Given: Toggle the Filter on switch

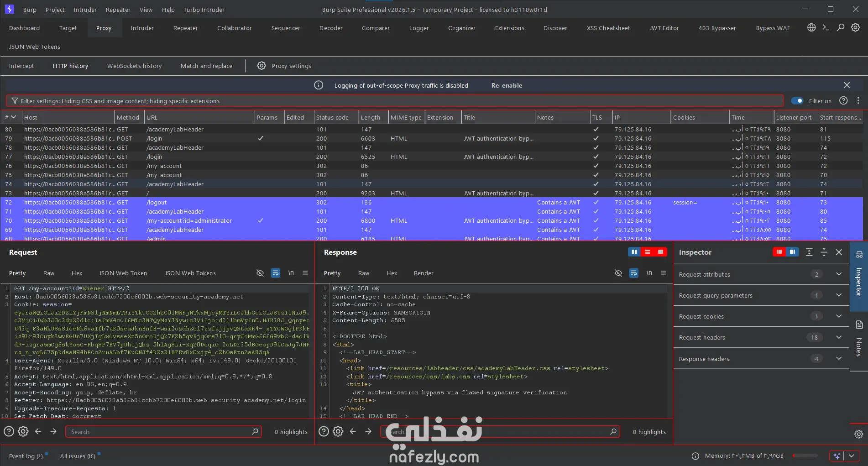Looking at the screenshot, I should point(797,101).
